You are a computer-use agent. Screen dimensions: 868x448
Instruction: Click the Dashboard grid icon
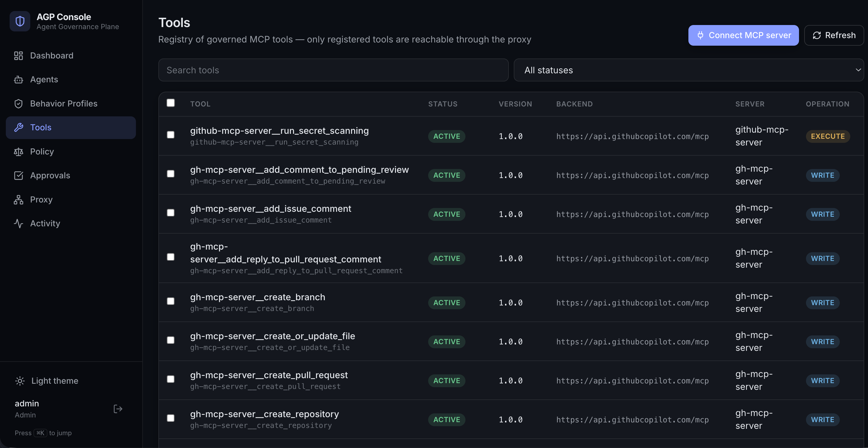tap(19, 56)
